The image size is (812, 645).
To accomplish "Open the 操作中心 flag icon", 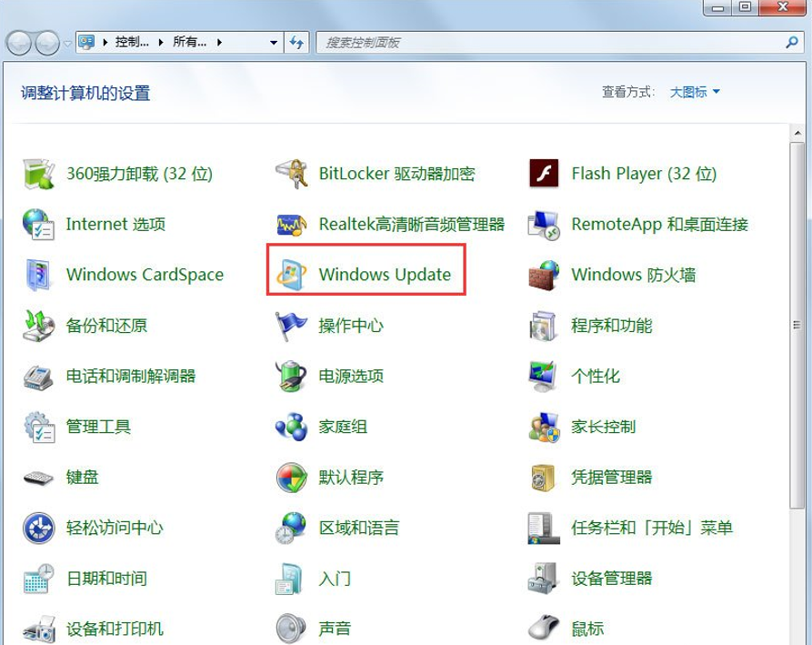I will click(x=291, y=326).
